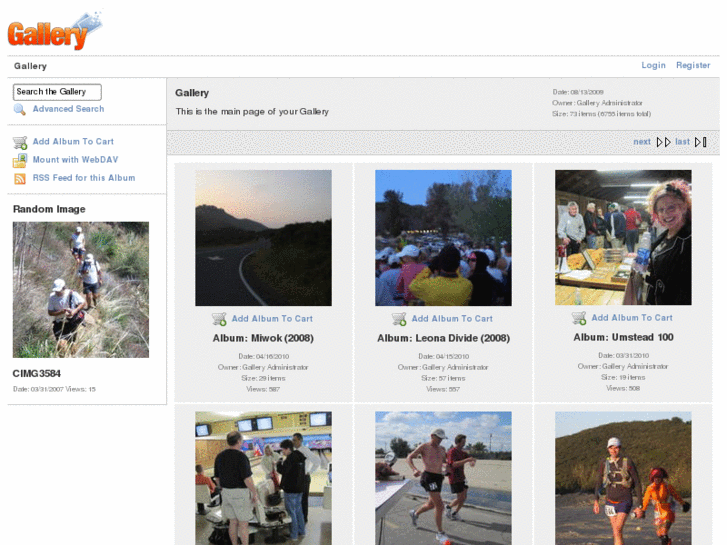Viewport: 727px width, 545px height.
Task: Click sidebar Add Album To Cart link
Action: (x=73, y=141)
